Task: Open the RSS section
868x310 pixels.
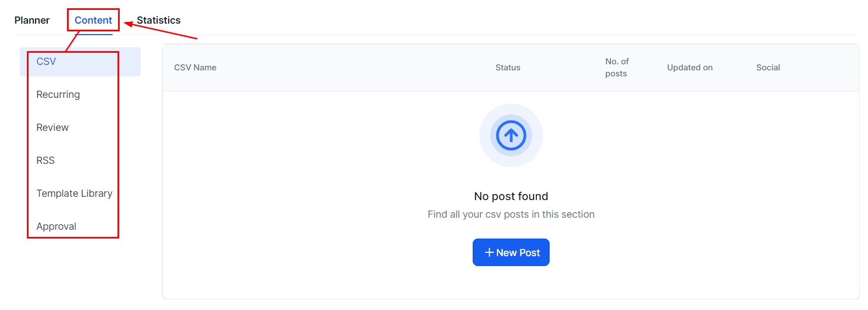Action: pos(45,160)
